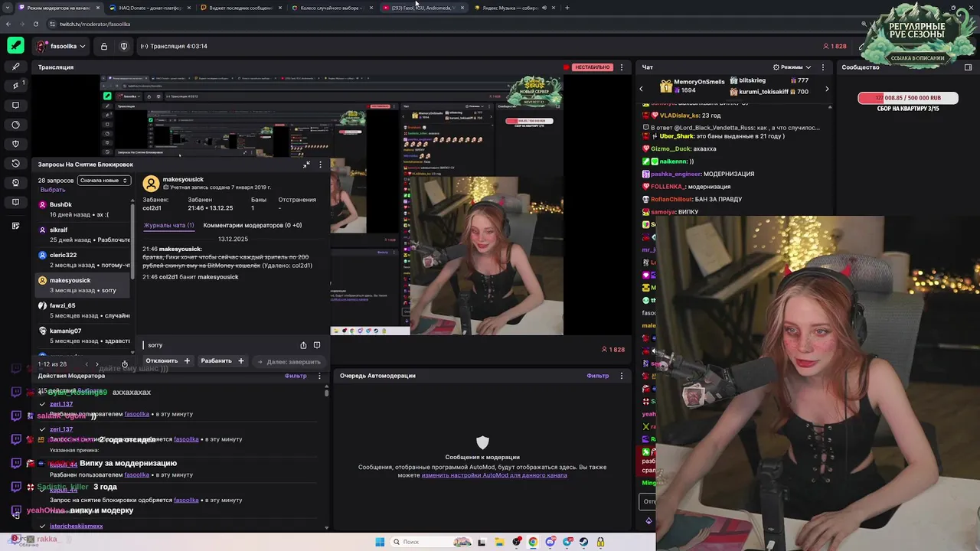980x551 pixels.
Task: Show previous gift leaderboard entry
Action: tap(641, 89)
